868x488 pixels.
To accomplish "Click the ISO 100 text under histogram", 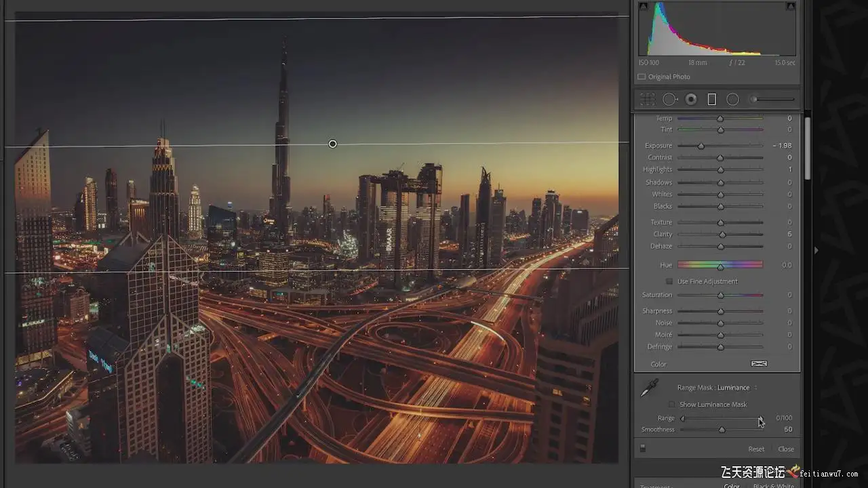I will (648, 63).
